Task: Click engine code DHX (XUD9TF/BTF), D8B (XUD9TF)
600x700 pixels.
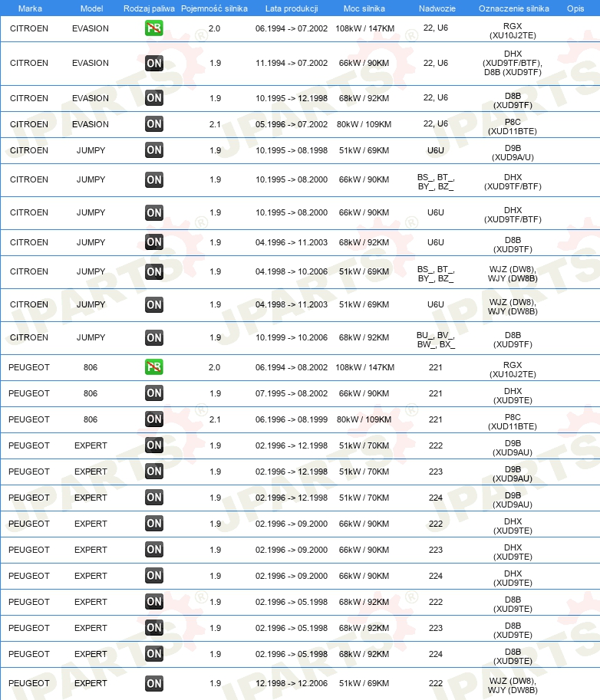Action: point(513,63)
